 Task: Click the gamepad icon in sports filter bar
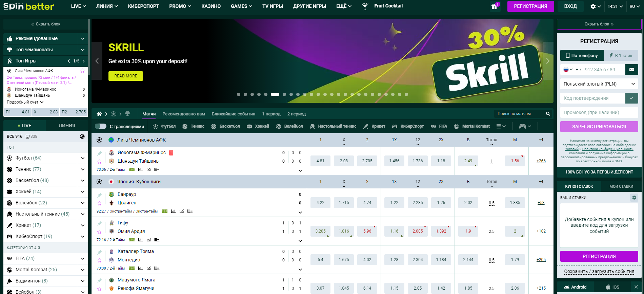[523, 126]
